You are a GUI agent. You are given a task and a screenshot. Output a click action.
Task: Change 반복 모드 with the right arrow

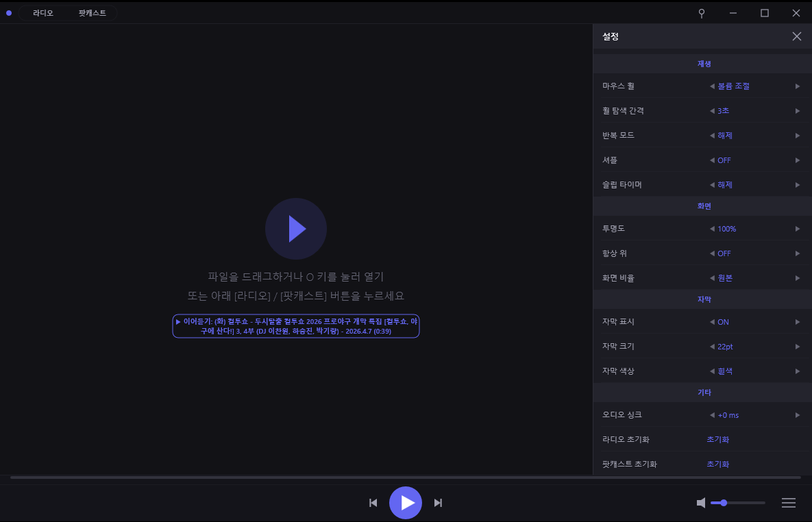[x=798, y=136]
